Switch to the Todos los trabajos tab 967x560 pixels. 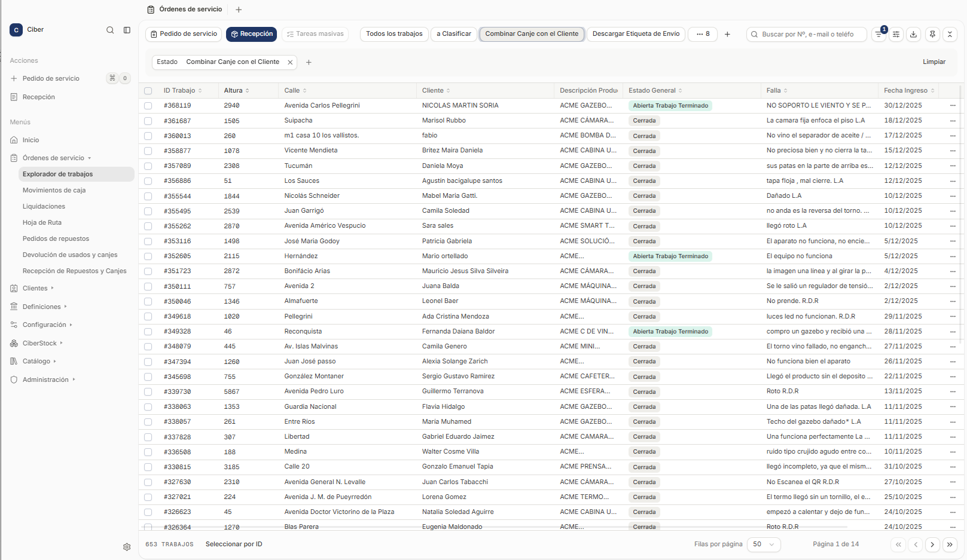[394, 34]
